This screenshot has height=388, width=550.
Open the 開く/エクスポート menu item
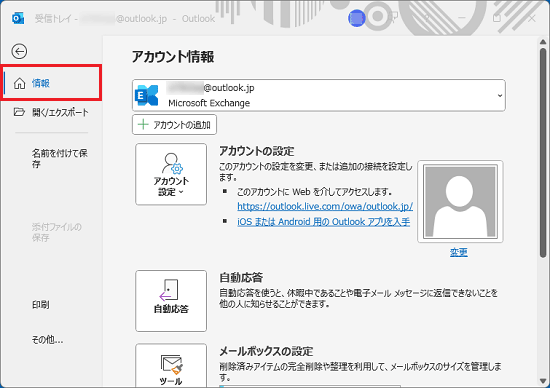tap(51, 112)
